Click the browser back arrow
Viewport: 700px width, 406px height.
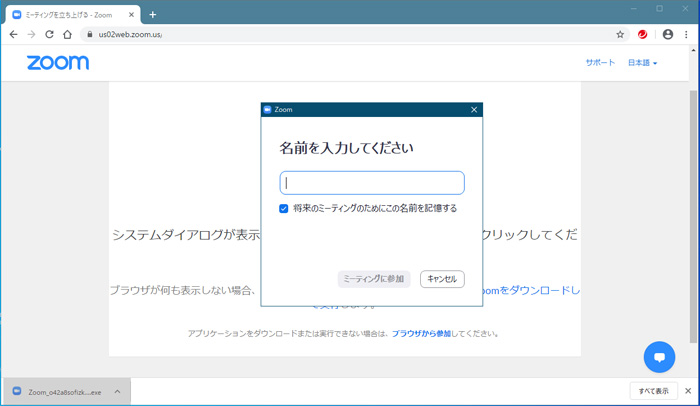13,34
